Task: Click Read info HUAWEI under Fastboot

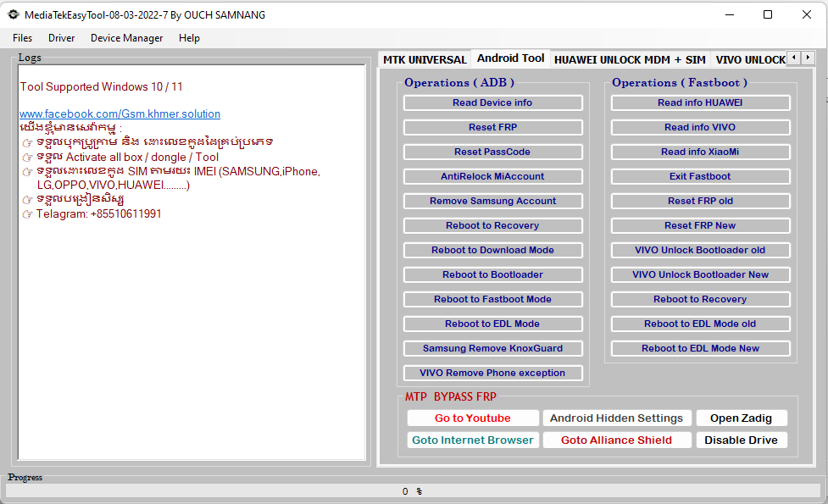Action: coord(700,102)
